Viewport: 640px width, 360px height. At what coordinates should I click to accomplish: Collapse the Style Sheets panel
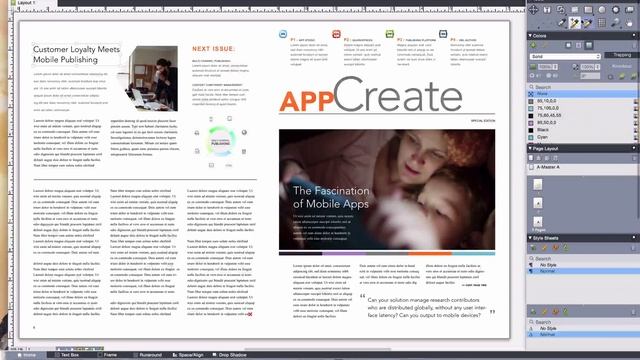point(530,238)
